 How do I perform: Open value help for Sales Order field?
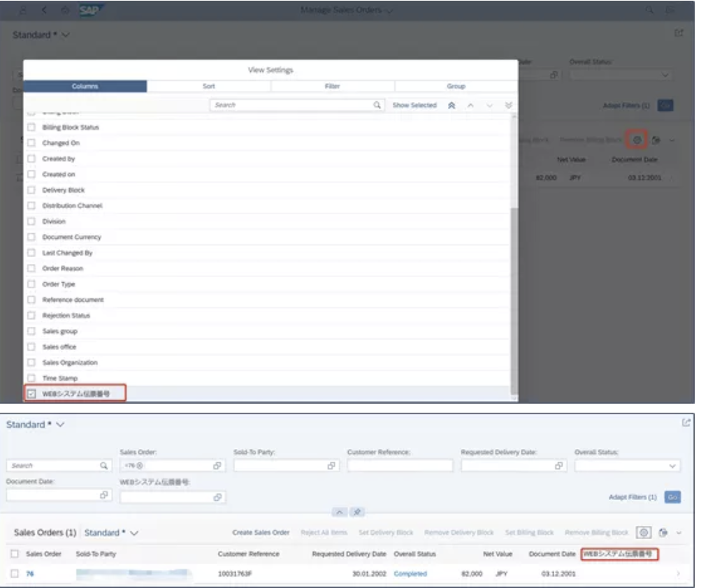point(217,466)
